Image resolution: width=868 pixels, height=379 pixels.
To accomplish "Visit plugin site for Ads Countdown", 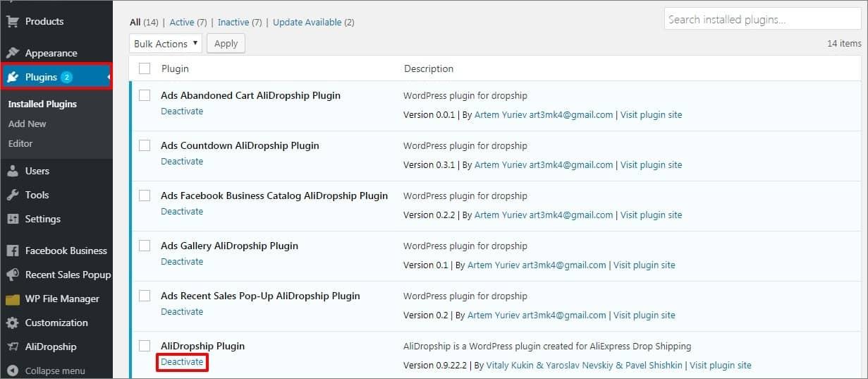I will pyautogui.click(x=651, y=164).
